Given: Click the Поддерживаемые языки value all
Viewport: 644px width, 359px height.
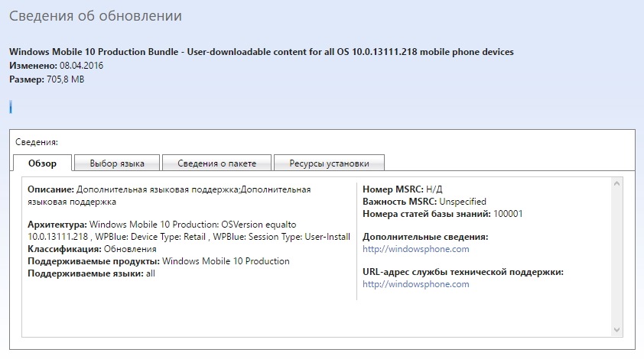Looking at the screenshot, I should [x=151, y=273].
